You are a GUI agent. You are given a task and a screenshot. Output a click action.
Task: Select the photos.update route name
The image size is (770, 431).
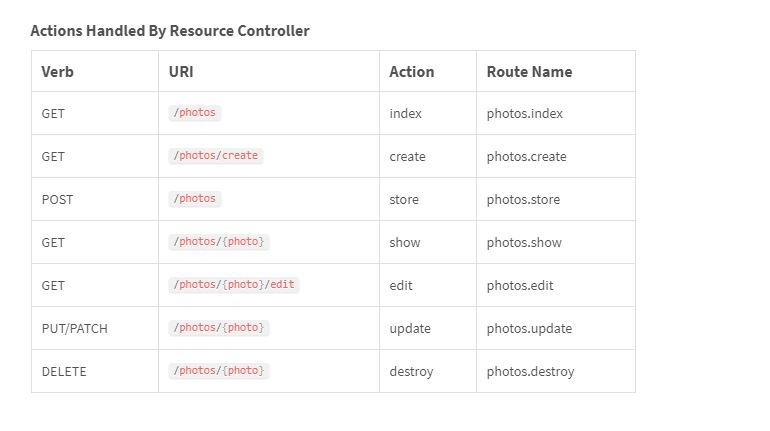pos(529,329)
